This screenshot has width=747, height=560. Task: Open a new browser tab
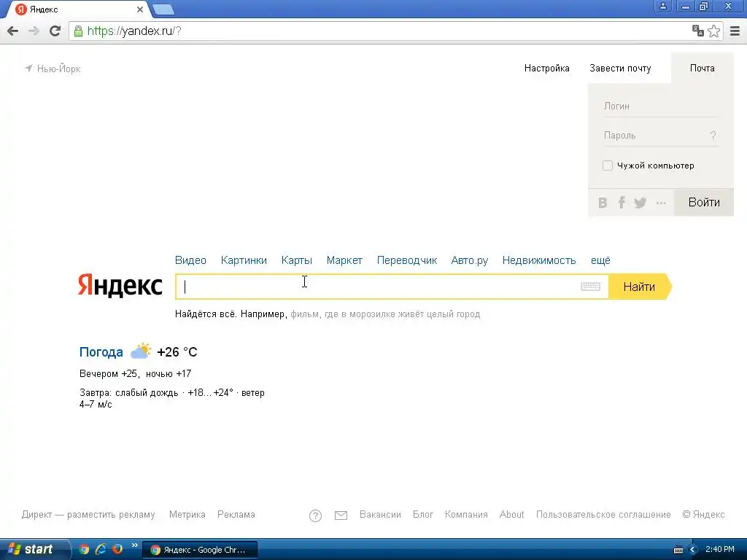(163, 9)
